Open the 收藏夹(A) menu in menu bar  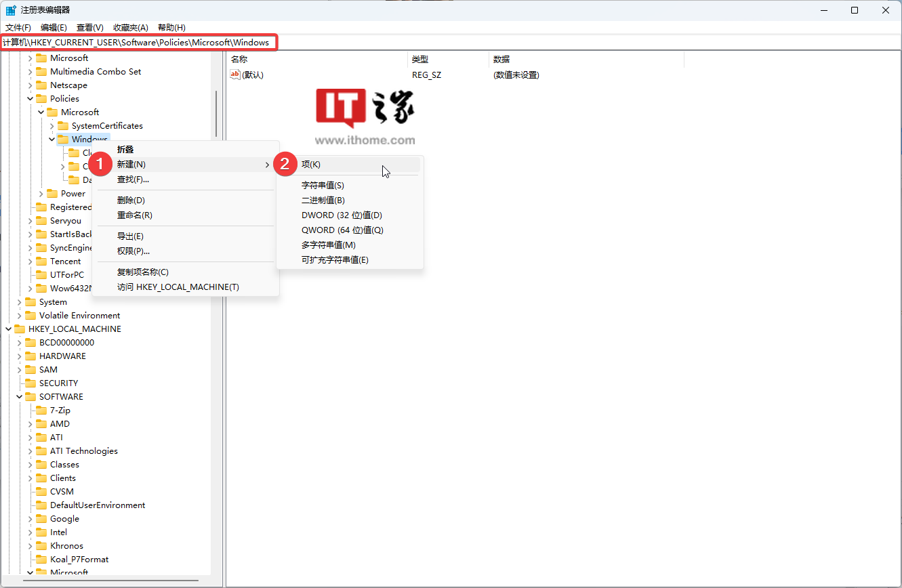click(130, 28)
